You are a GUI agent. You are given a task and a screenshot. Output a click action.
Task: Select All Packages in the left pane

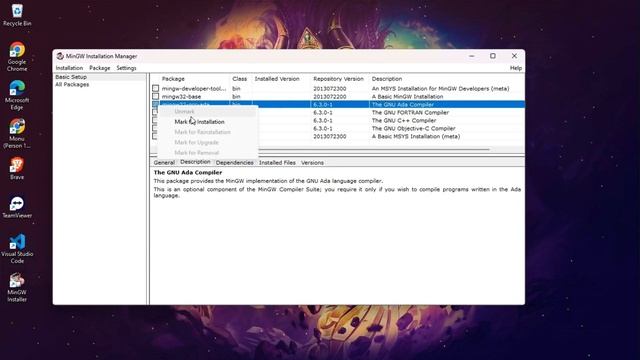coord(72,84)
